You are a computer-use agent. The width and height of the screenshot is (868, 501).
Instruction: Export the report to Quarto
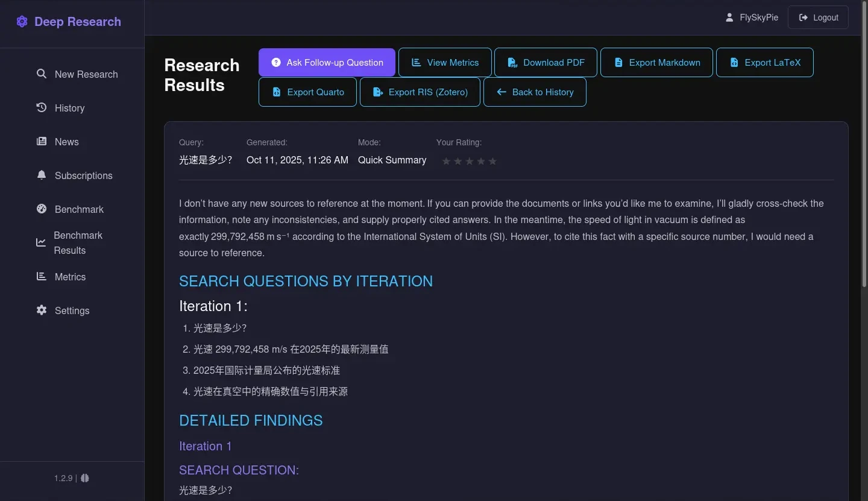(x=307, y=92)
